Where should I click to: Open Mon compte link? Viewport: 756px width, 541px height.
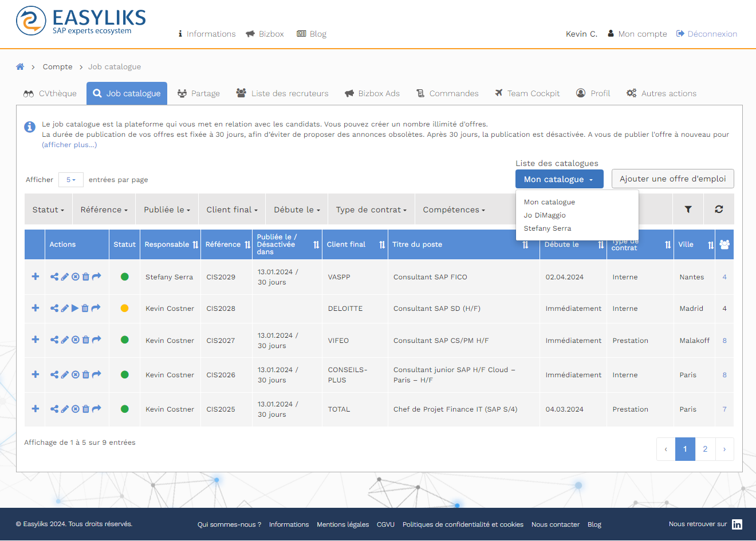pos(637,34)
